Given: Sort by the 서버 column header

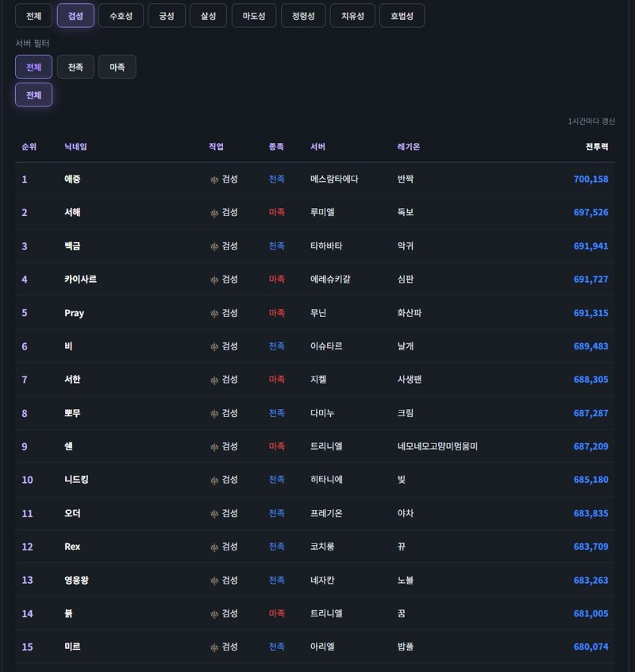Looking at the screenshot, I should tap(317, 147).
